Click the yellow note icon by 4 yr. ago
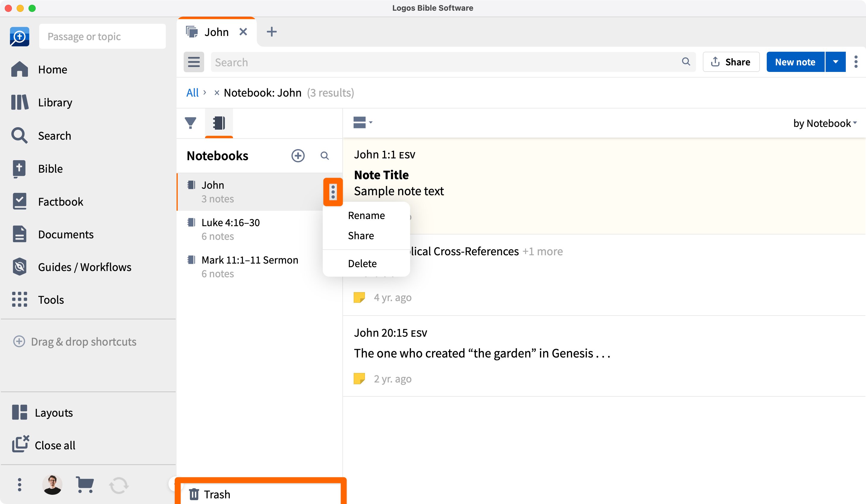Image resolution: width=866 pixels, height=504 pixels. click(359, 297)
